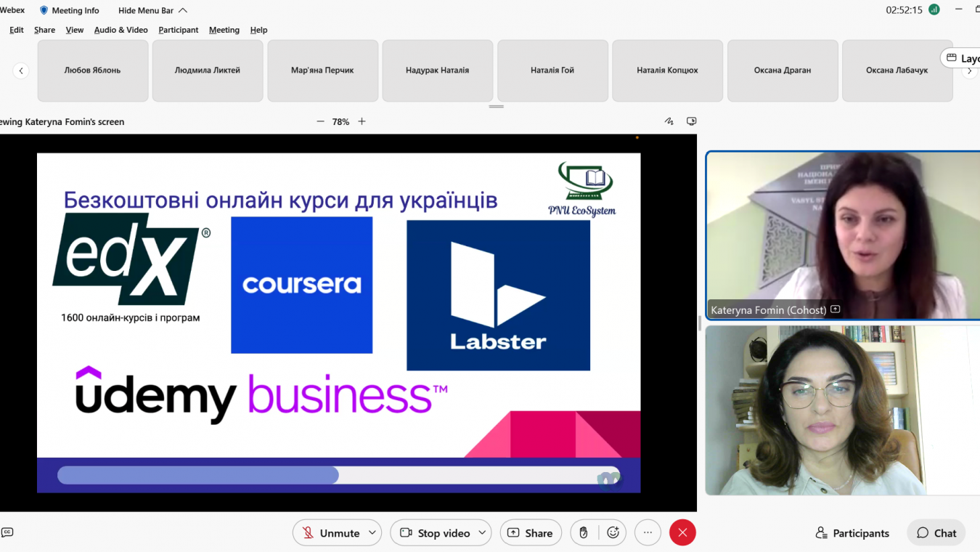Open the Chat panel

936,532
